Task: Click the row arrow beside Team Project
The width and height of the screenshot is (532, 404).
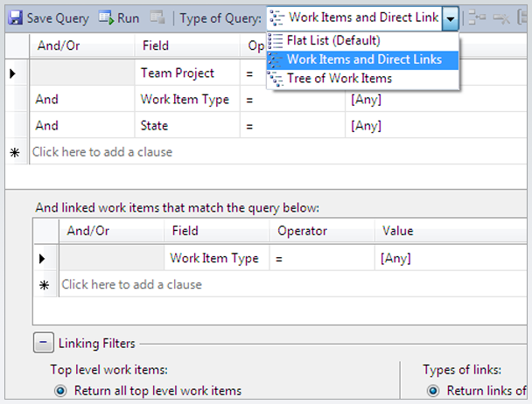Action: tap(14, 73)
